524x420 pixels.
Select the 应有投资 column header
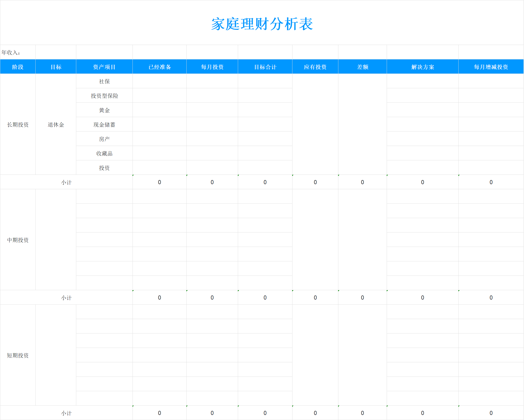pyautogui.click(x=315, y=67)
